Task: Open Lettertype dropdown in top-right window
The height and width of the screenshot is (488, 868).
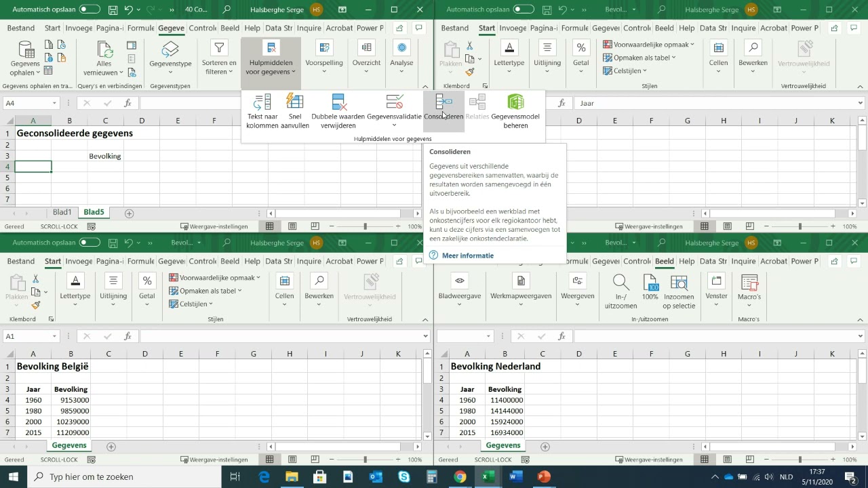Action: tap(509, 57)
